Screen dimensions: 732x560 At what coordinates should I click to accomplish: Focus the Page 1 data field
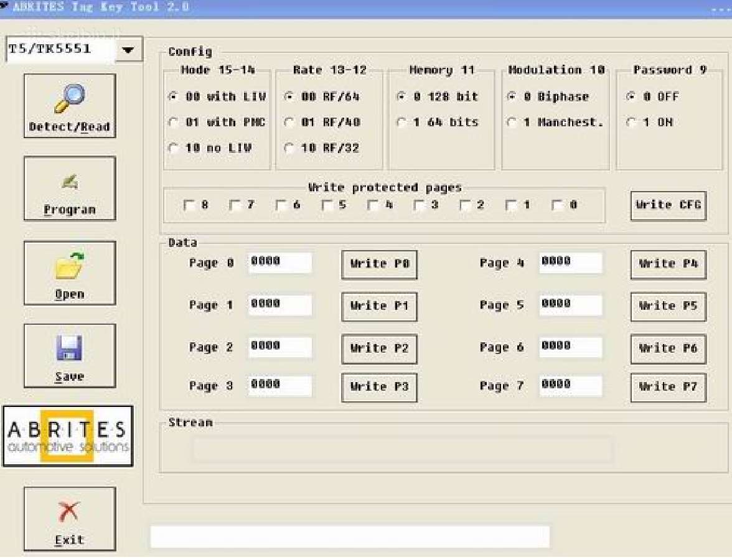click(x=279, y=305)
